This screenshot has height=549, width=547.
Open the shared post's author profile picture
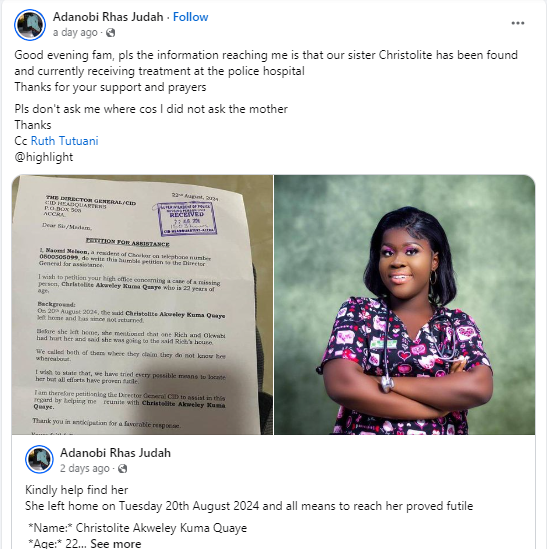(39, 459)
